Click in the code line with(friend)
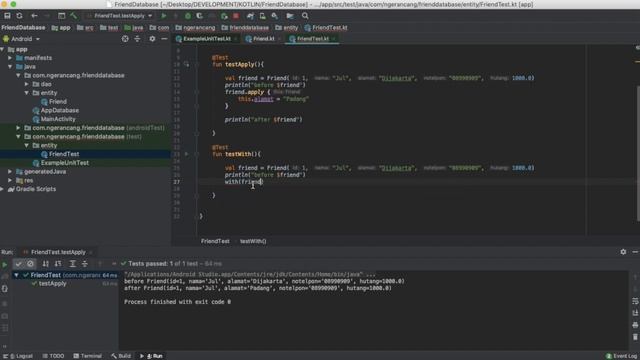640x360 pixels. [x=244, y=182]
